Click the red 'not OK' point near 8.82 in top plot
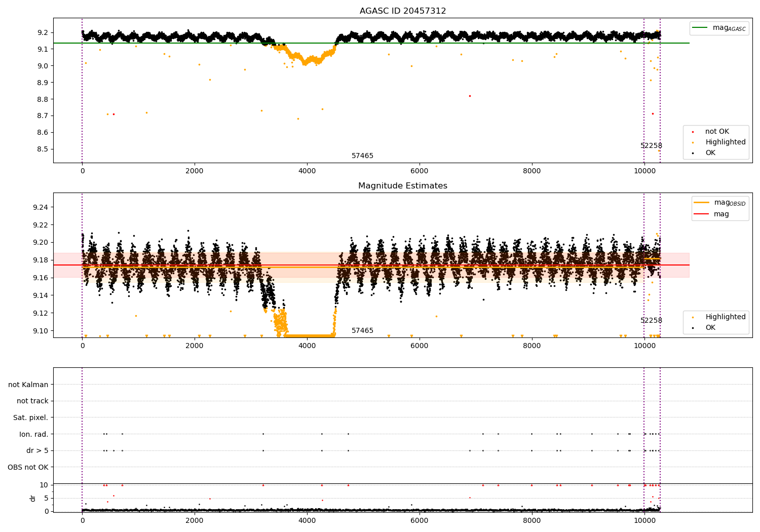The height and width of the screenshot is (532, 760). [x=470, y=96]
